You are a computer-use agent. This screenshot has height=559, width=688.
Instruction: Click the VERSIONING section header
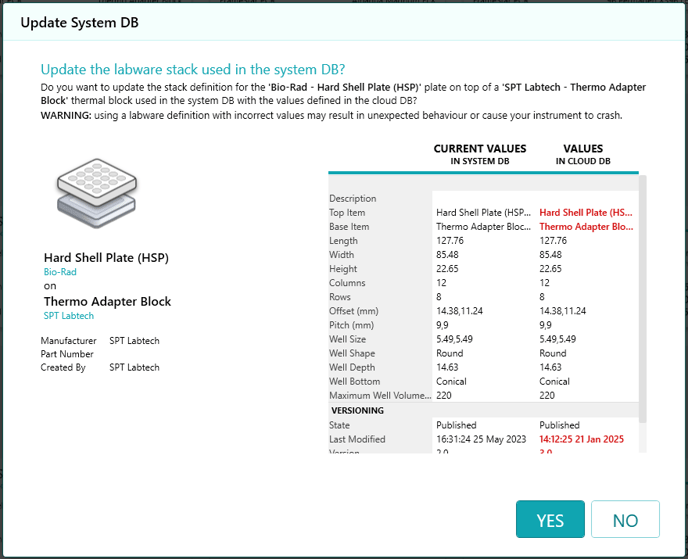point(358,410)
